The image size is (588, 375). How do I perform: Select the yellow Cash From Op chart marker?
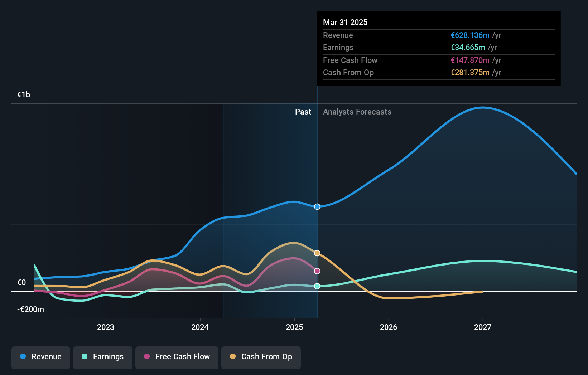click(x=317, y=253)
